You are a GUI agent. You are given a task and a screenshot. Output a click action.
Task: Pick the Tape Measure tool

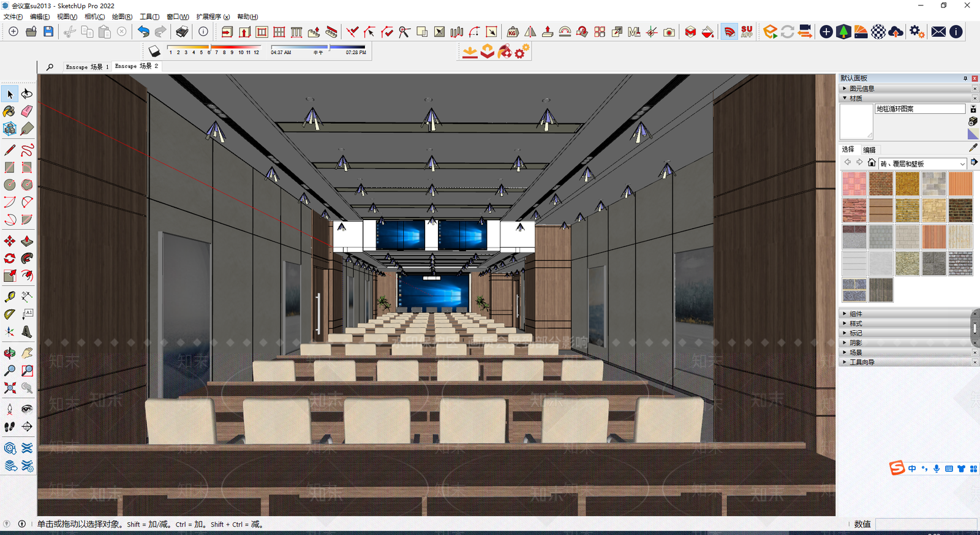[10, 297]
